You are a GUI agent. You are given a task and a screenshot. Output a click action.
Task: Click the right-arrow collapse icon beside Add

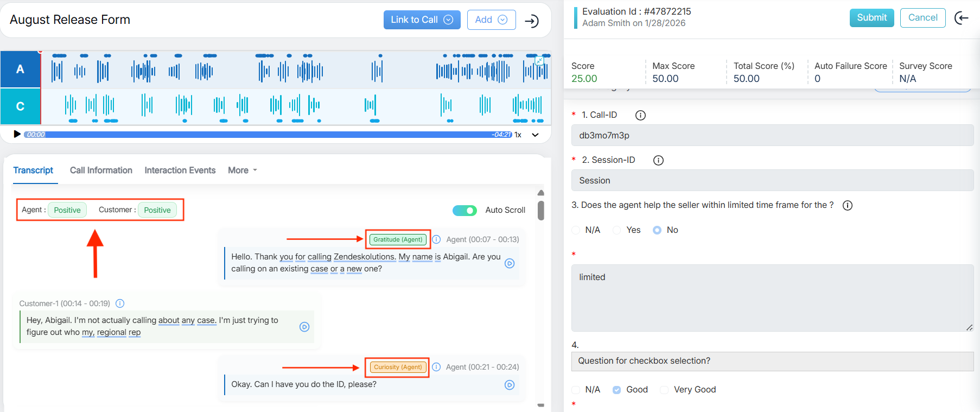532,21
